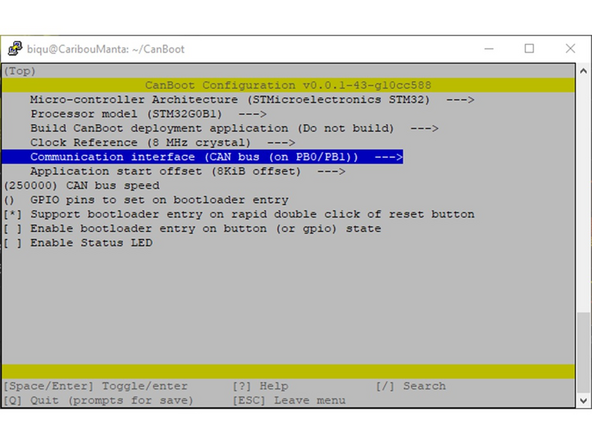Close the biqu@CaribouManta terminal window
Viewport: 592px width, 444px height.
[570, 49]
